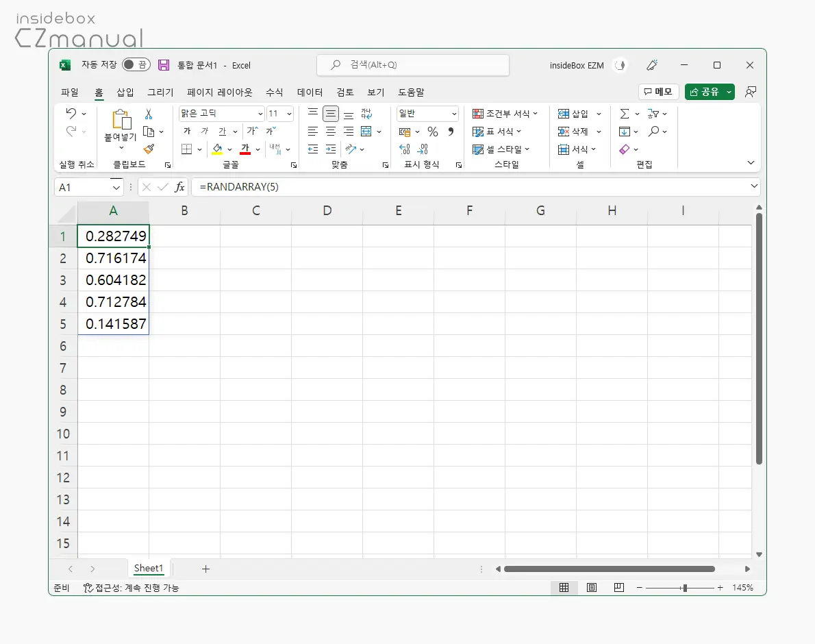Click the Fill down icon
Viewport: 815px width, 644px height.
click(625, 132)
